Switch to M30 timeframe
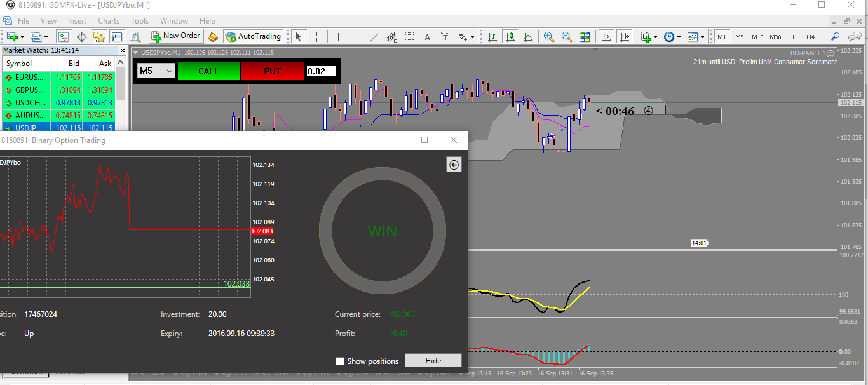This screenshot has width=868, height=385. (x=775, y=37)
